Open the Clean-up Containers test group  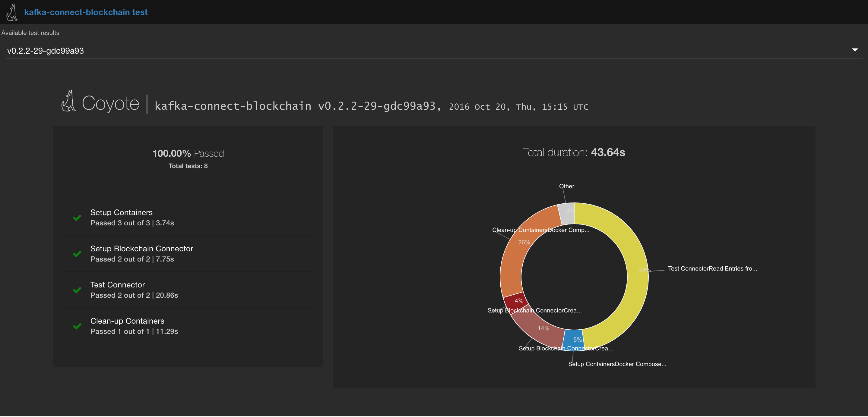(188, 326)
